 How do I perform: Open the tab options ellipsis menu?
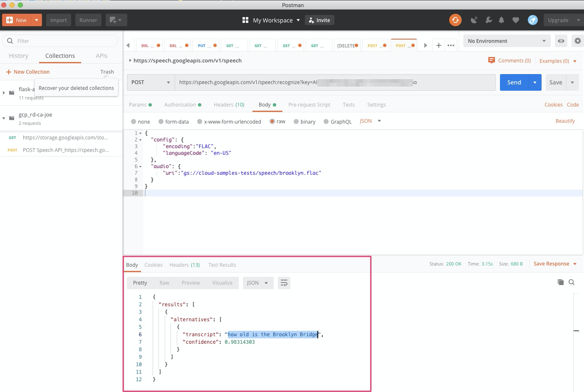(x=451, y=45)
